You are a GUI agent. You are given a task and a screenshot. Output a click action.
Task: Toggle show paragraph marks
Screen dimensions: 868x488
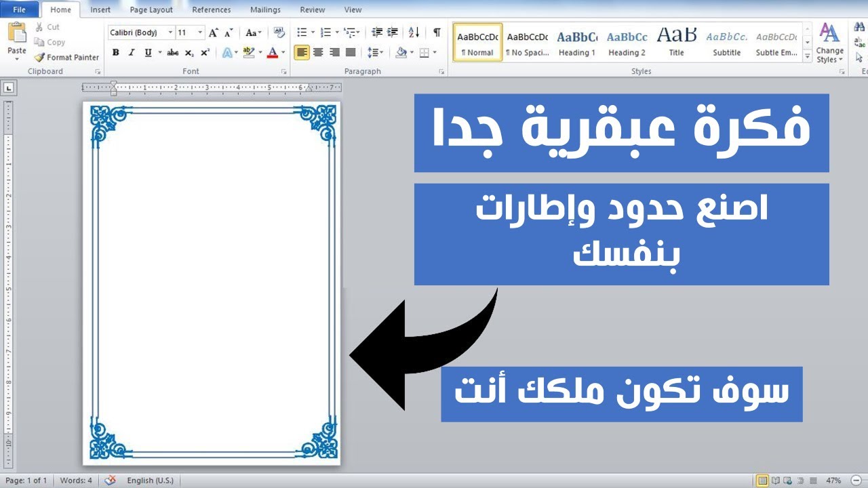(437, 33)
